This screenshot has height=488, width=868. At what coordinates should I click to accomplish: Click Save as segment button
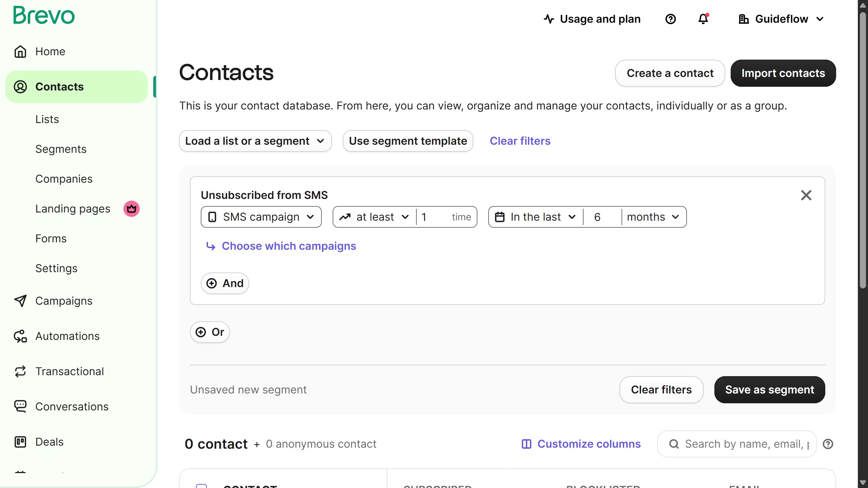point(769,390)
